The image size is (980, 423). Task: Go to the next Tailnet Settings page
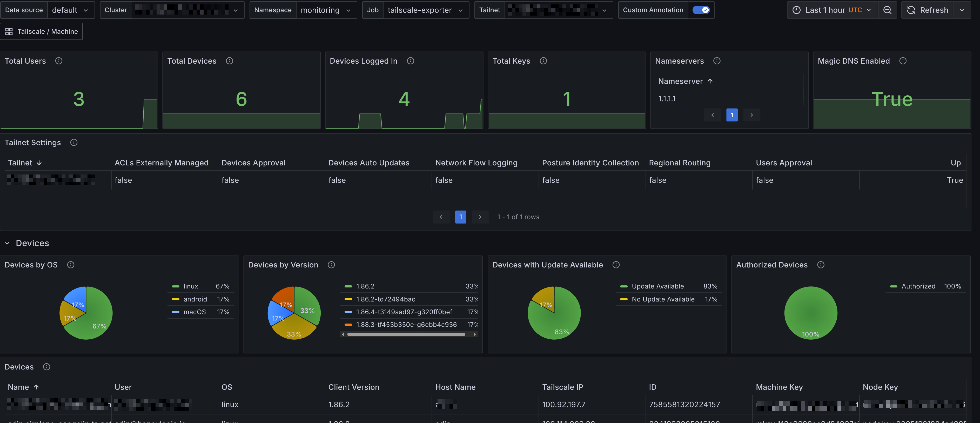point(480,217)
